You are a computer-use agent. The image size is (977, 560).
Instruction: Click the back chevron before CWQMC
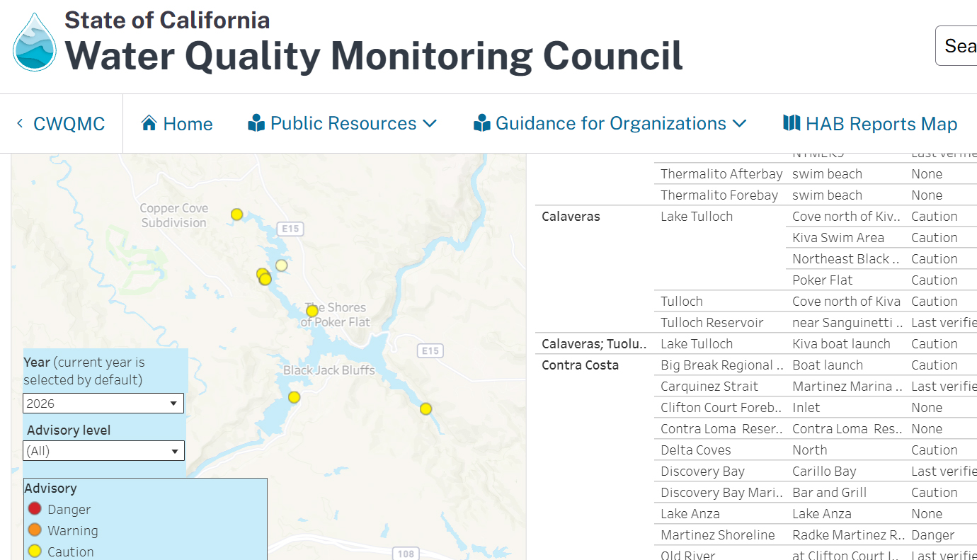tap(20, 123)
